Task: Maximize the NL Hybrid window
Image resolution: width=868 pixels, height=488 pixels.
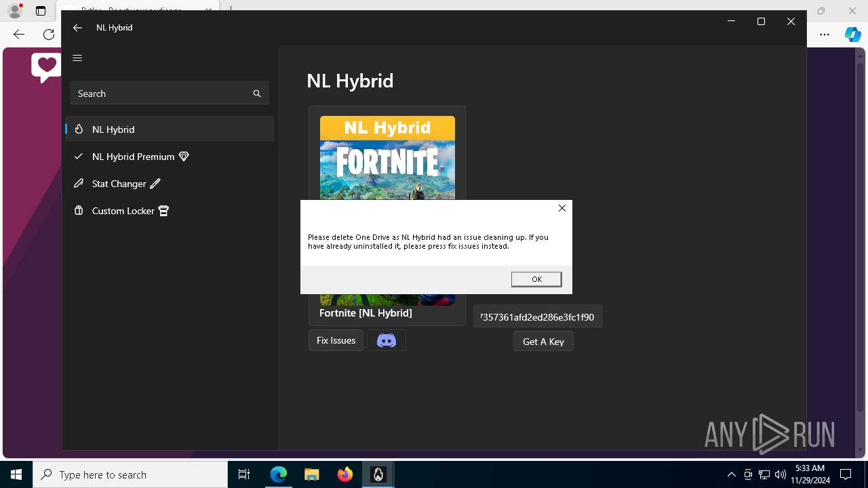Action: click(x=761, y=22)
